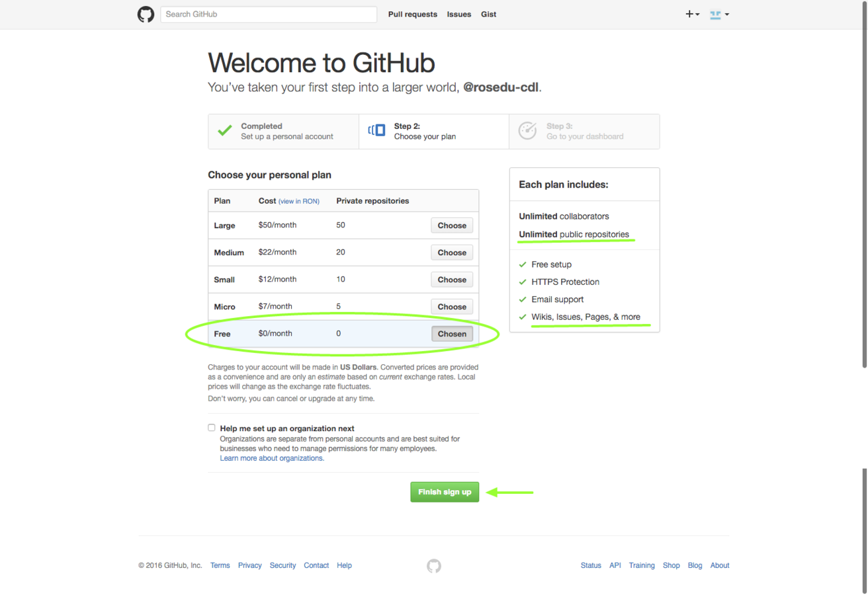Click the @rosedu-cdl username text
868x595 pixels.
(501, 87)
